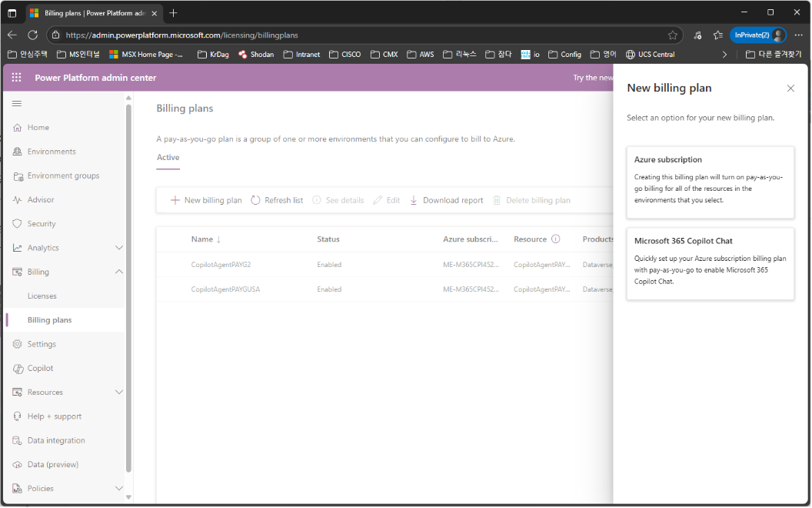
Task: Click the sidebar scrollbar up arrow
Action: coord(128,98)
